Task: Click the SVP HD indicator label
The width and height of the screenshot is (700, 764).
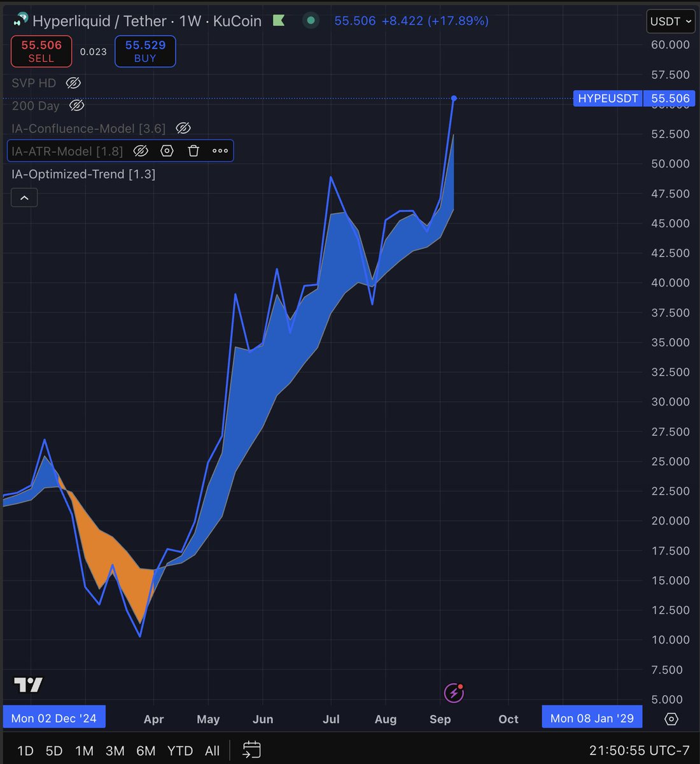Action: coord(34,83)
